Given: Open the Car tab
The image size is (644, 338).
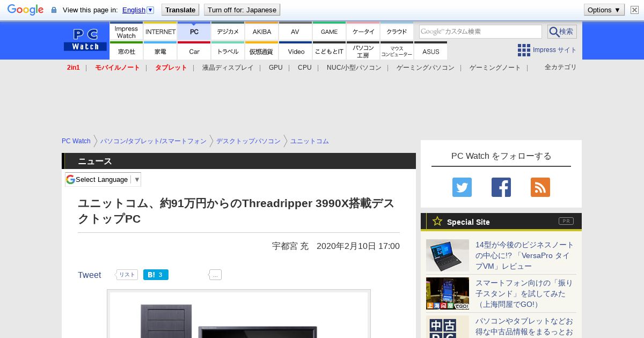Looking at the screenshot, I should pos(194,51).
